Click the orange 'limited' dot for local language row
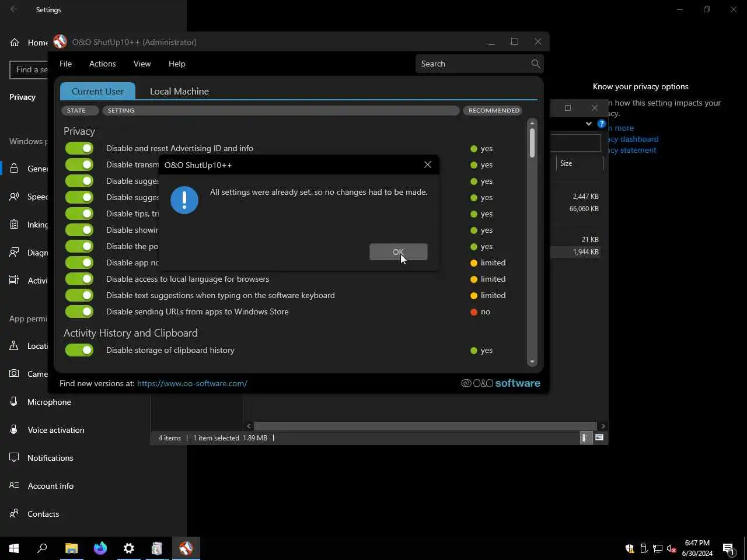 pyautogui.click(x=474, y=279)
